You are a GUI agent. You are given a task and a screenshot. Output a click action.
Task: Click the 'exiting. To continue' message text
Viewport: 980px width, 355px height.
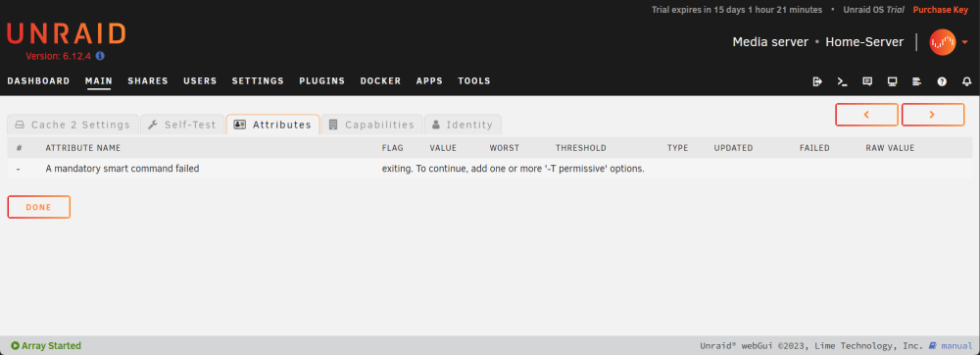(x=514, y=168)
